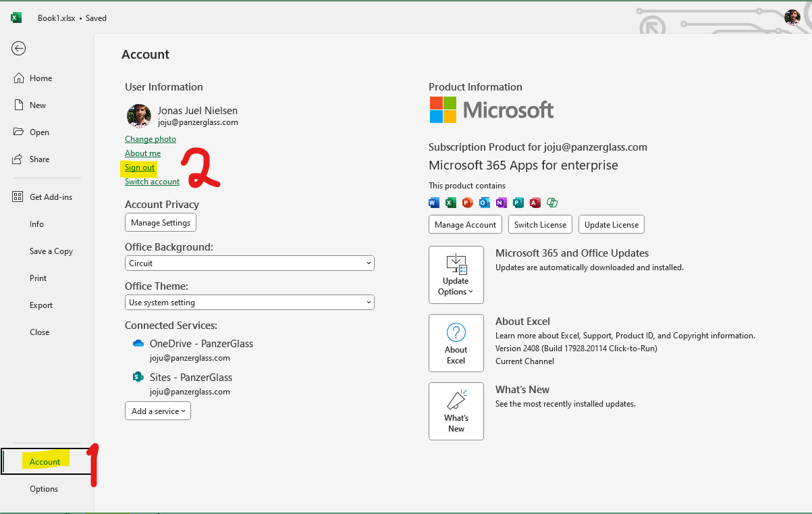Click the What's New megaphone button

(456, 411)
